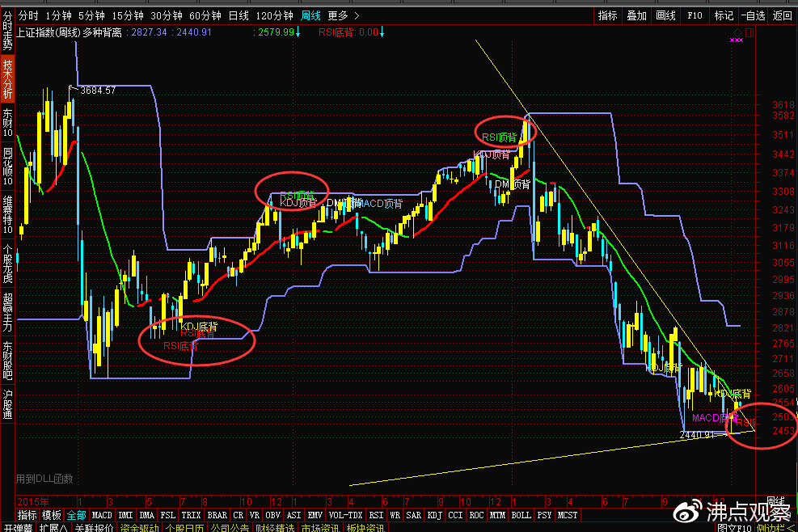Select the FSL indicator
Screen dimensions: 798x532
[167, 515]
